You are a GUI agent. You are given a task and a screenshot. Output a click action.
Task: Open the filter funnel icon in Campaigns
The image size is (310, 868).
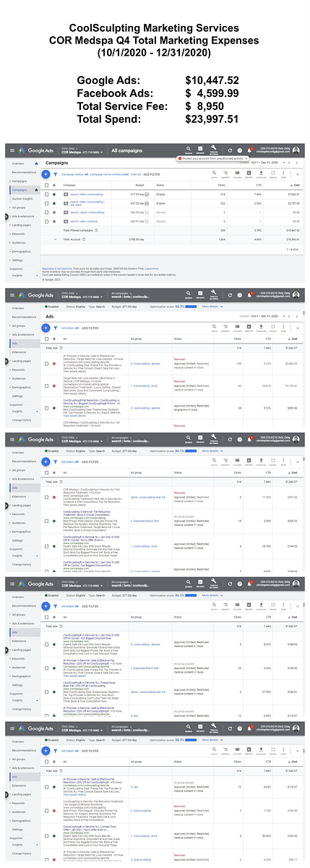point(56,174)
